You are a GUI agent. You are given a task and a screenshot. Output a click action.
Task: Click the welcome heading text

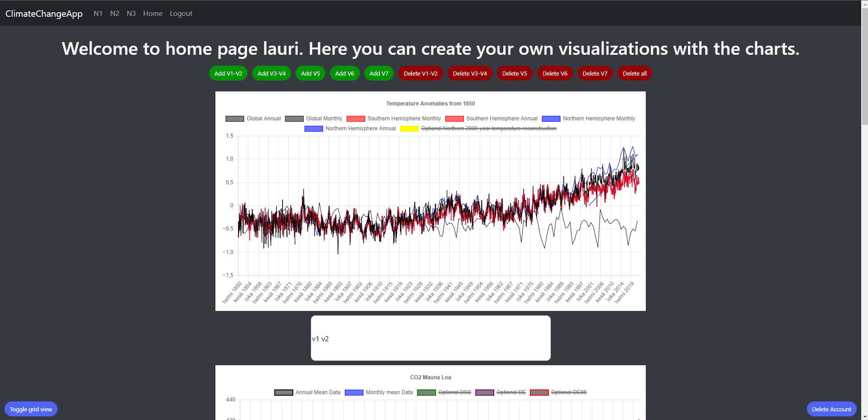click(x=430, y=49)
